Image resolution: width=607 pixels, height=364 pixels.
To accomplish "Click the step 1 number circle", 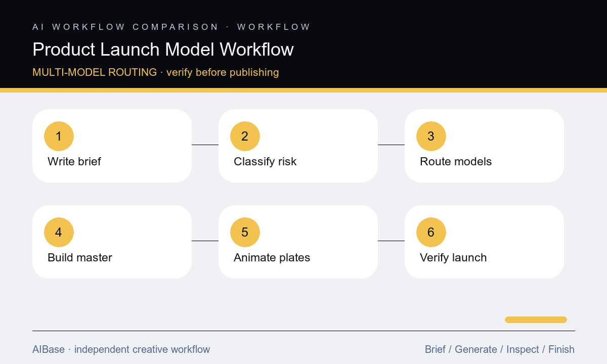I will click(59, 136).
